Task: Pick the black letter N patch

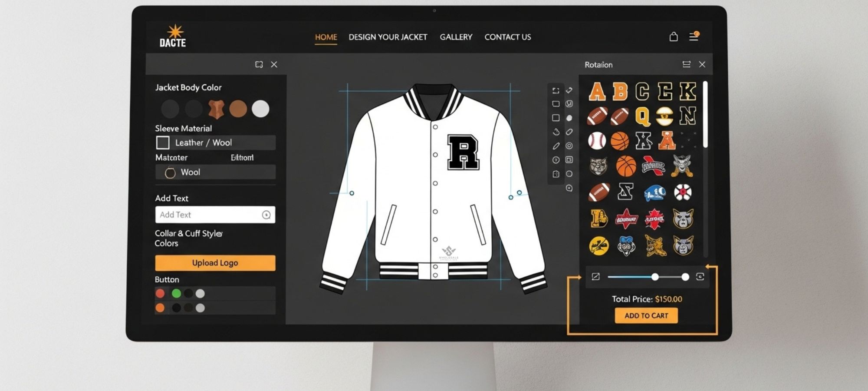Action: [687, 116]
